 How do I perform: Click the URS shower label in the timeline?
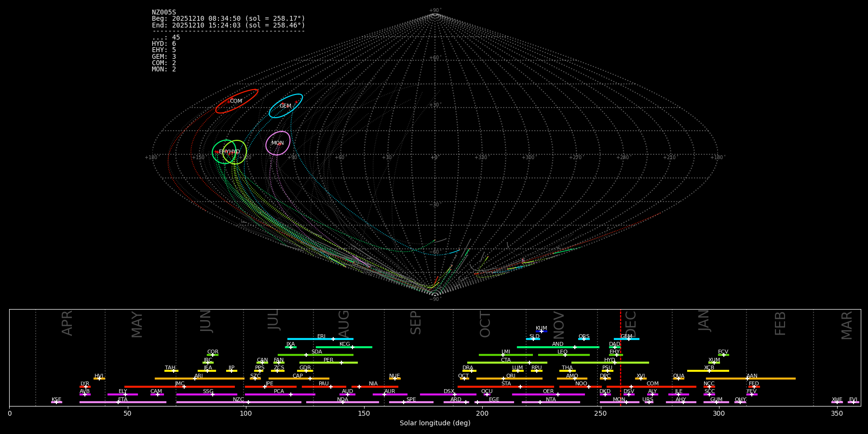pyautogui.click(x=648, y=399)
